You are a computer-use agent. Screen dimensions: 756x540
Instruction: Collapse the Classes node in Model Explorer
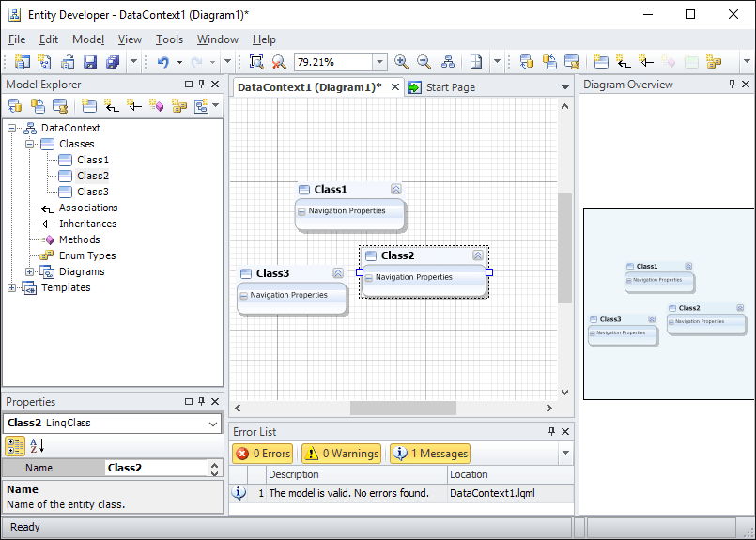click(30, 144)
